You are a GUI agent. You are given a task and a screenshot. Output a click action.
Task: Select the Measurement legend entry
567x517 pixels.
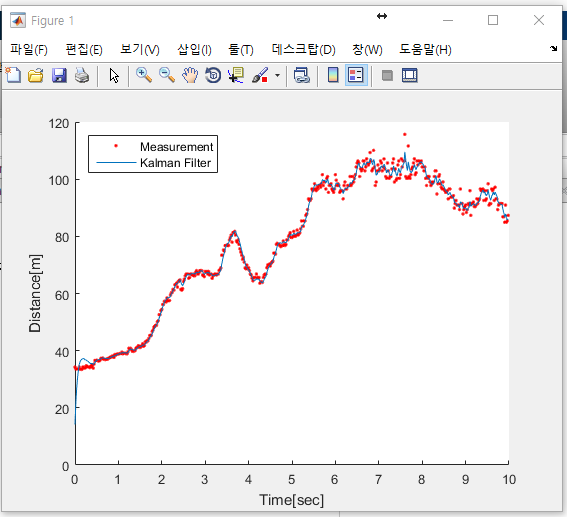176,147
